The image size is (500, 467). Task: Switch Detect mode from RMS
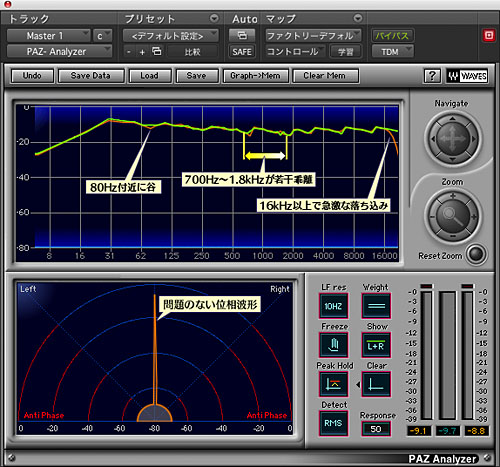(x=333, y=423)
